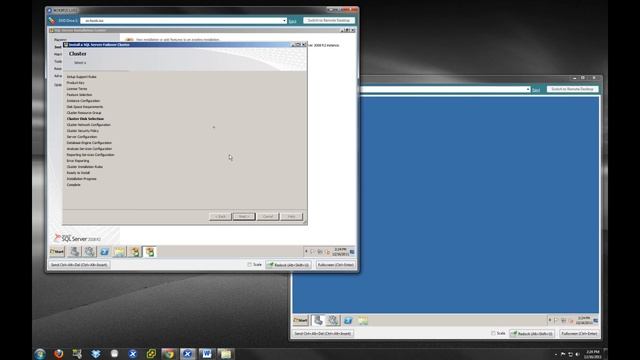Click network icon in back console tray
The height and width of the screenshot is (360, 640).
point(564,321)
